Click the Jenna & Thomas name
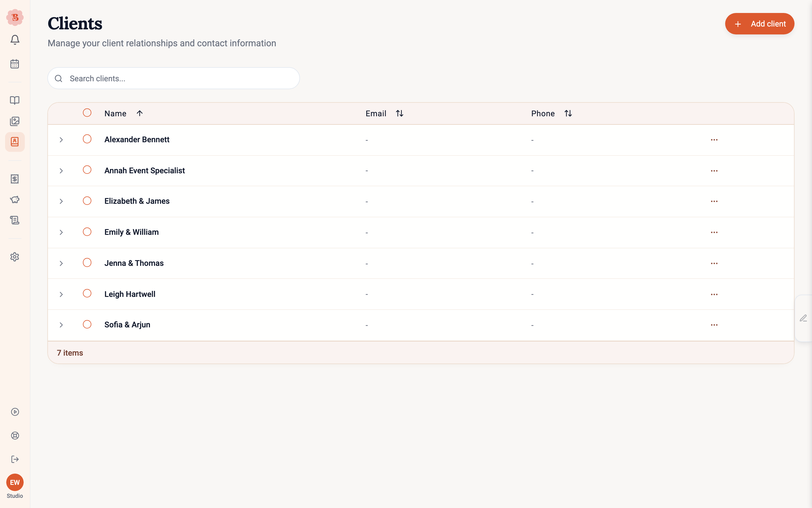The width and height of the screenshot is (812, 508). click(x=134, y=263)
